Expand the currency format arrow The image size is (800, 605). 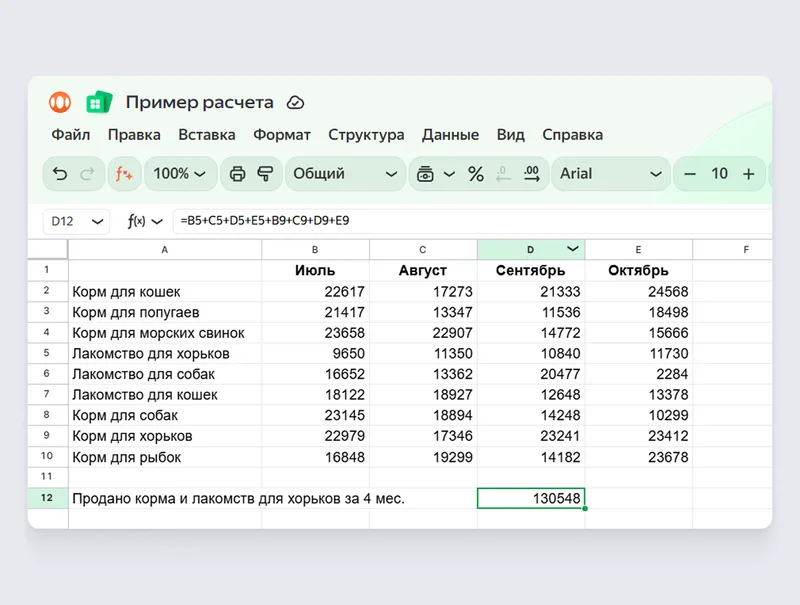point(449,174)
